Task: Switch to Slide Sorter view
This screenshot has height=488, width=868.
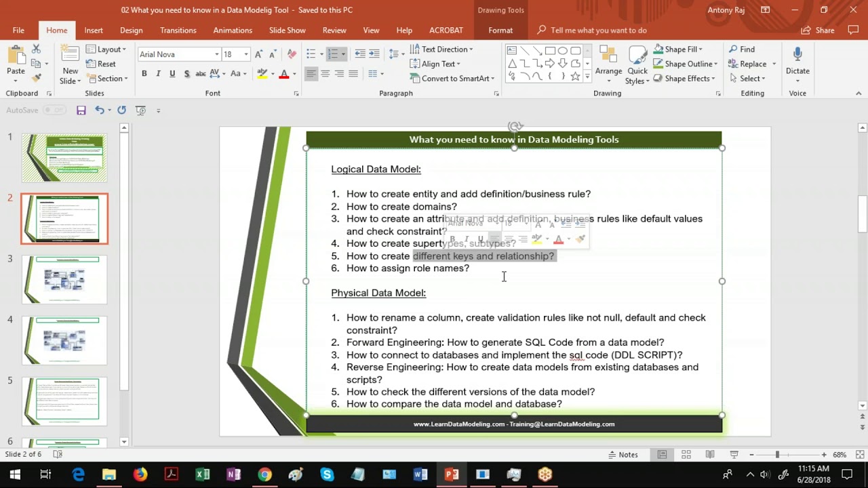Action: tap(686, 454)
